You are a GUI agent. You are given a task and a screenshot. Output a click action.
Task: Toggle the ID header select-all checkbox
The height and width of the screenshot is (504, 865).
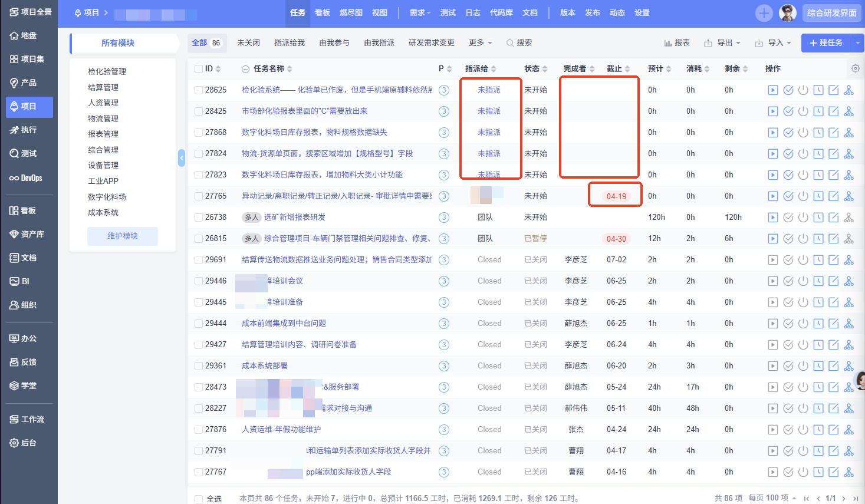[199, 69]
